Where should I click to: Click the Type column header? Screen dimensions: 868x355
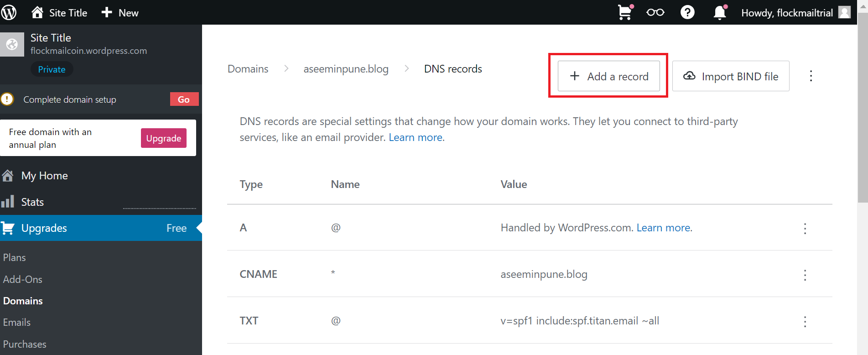pos(251,184)
